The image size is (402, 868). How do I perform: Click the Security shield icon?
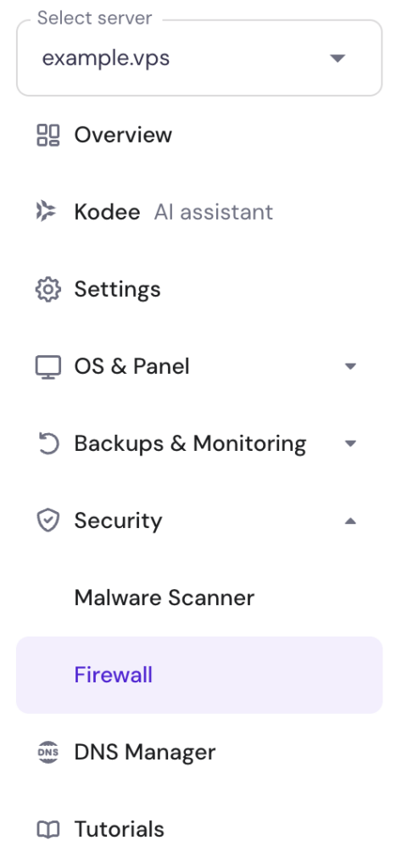click(48, 521)
